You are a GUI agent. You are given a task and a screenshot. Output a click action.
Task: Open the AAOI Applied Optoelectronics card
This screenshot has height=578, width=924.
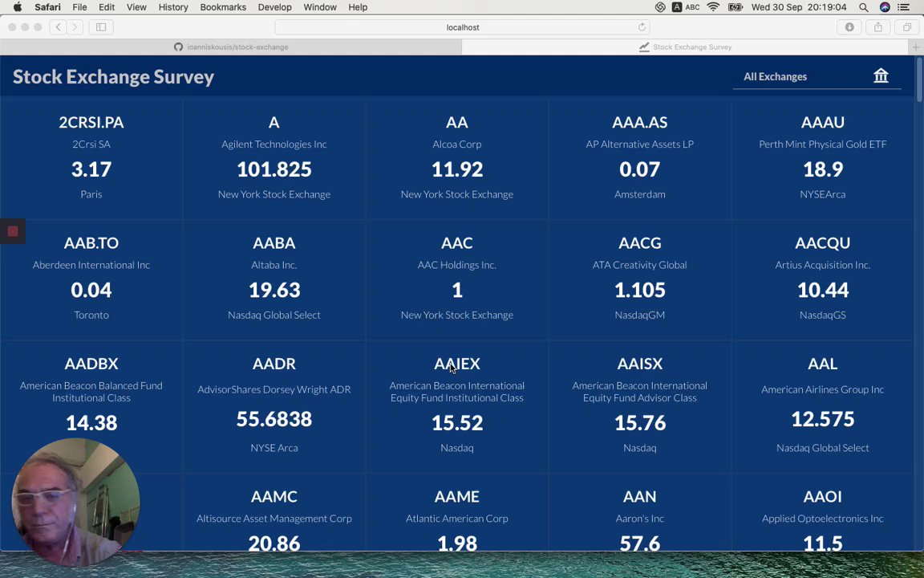tap(823, 513)
